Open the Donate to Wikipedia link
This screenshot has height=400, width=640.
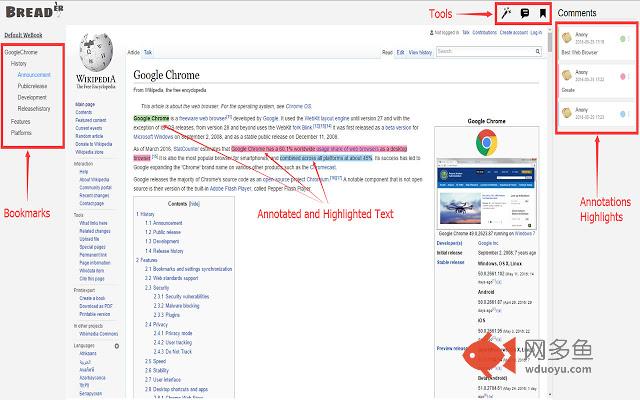pyautogui.click(x=93, y=144)
